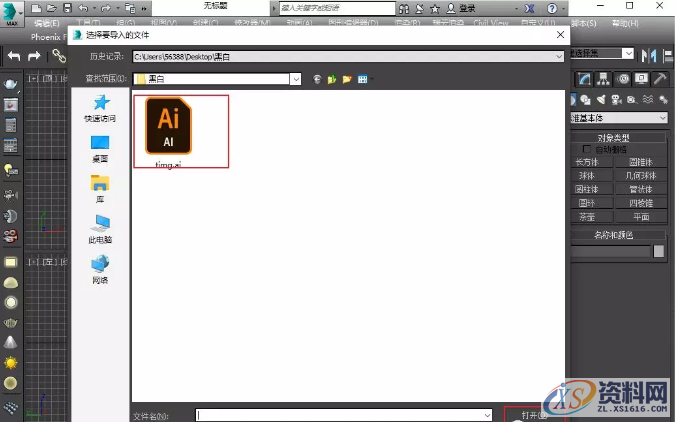Screen dimensions: 675x422
Task: Enable the AutoGrid (自动栅格) checkbox
Action: click(x=587, y=149)
